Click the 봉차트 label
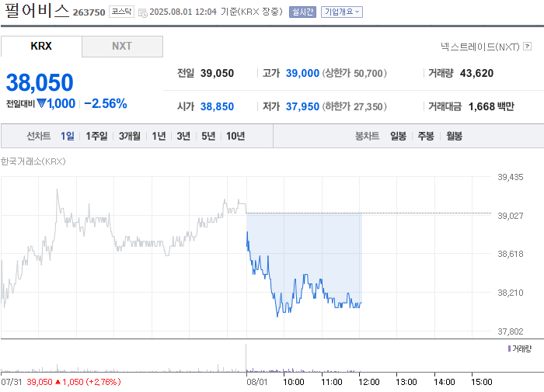 tap(367, 136)
